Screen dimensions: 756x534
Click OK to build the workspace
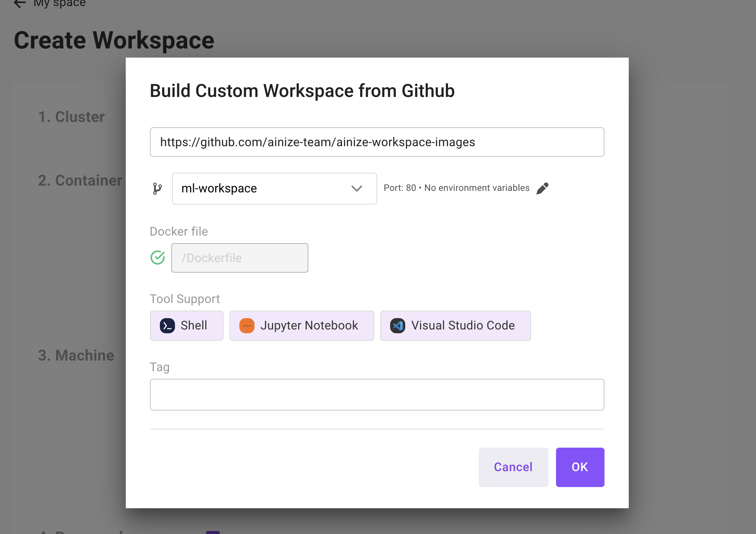579,467
